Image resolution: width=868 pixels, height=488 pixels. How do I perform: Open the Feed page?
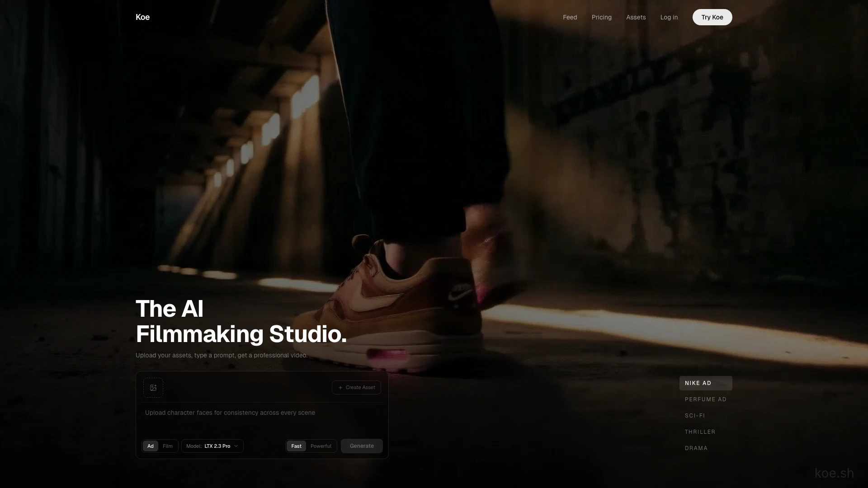coord(570,17)
